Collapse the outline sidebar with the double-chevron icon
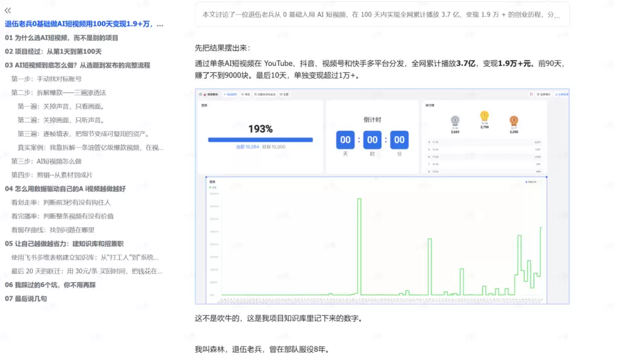 tap(8, 10)
